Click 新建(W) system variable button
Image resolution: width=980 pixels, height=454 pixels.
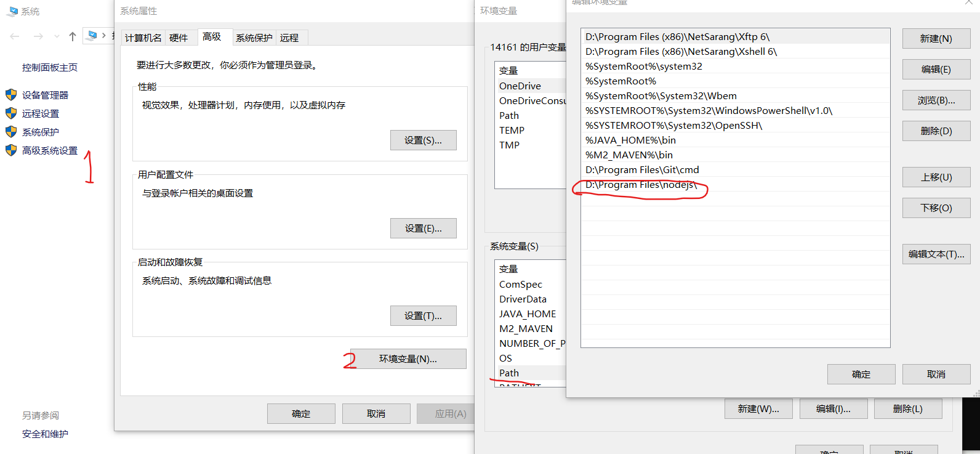(x=758, y=408)
